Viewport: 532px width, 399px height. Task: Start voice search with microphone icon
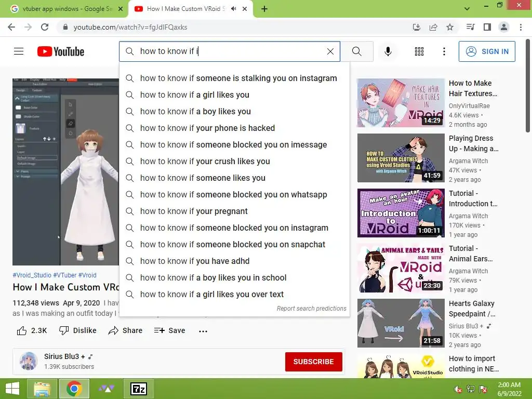(388, 51)
